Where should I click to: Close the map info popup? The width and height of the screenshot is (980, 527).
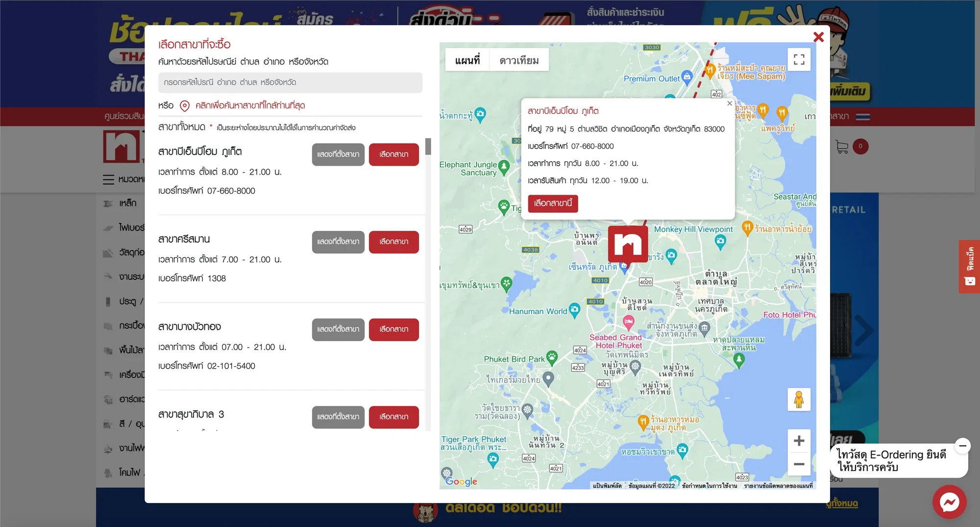(730, 103)
